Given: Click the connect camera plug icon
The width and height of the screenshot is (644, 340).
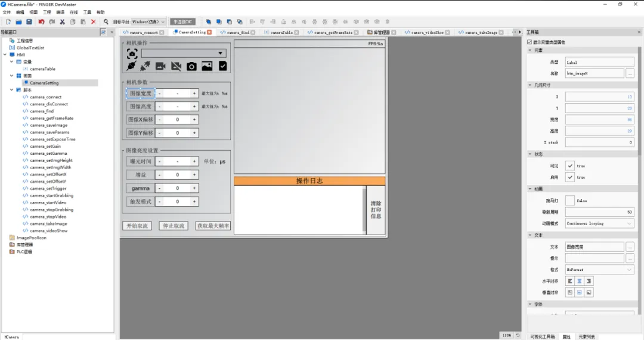Looking at the screenshot, I should [131, 66].
